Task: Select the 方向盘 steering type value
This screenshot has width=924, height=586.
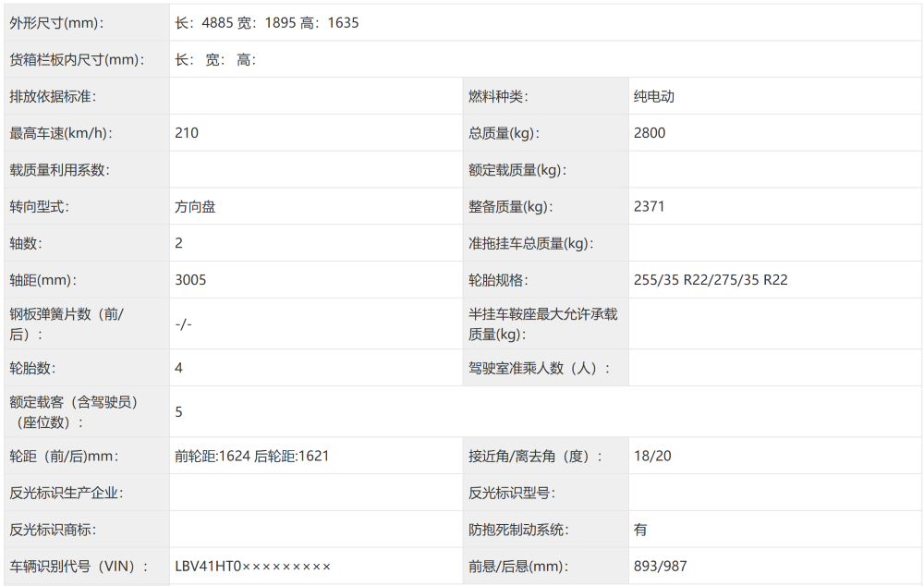Action: [x=195, y=206]
